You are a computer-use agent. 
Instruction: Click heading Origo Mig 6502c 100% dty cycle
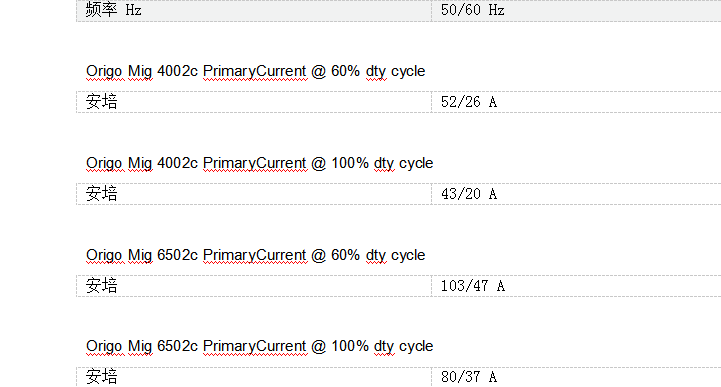259,347
